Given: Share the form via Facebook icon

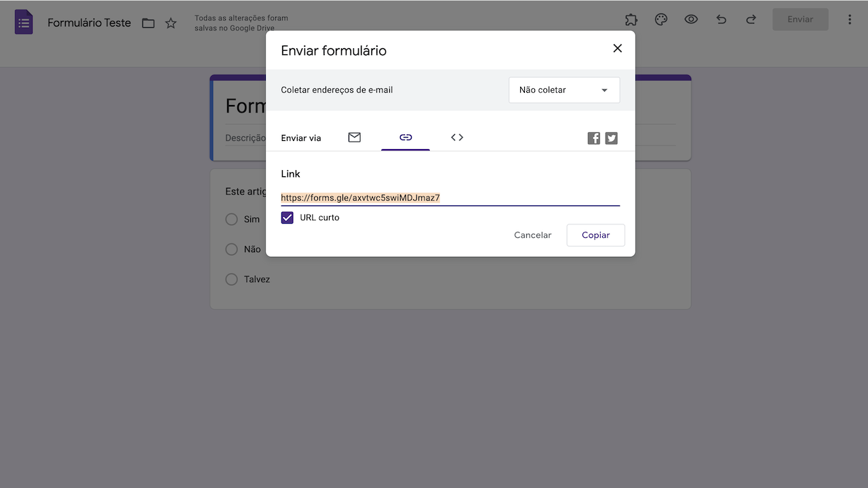Looking at the screenshot, I should tap(594, 138).
